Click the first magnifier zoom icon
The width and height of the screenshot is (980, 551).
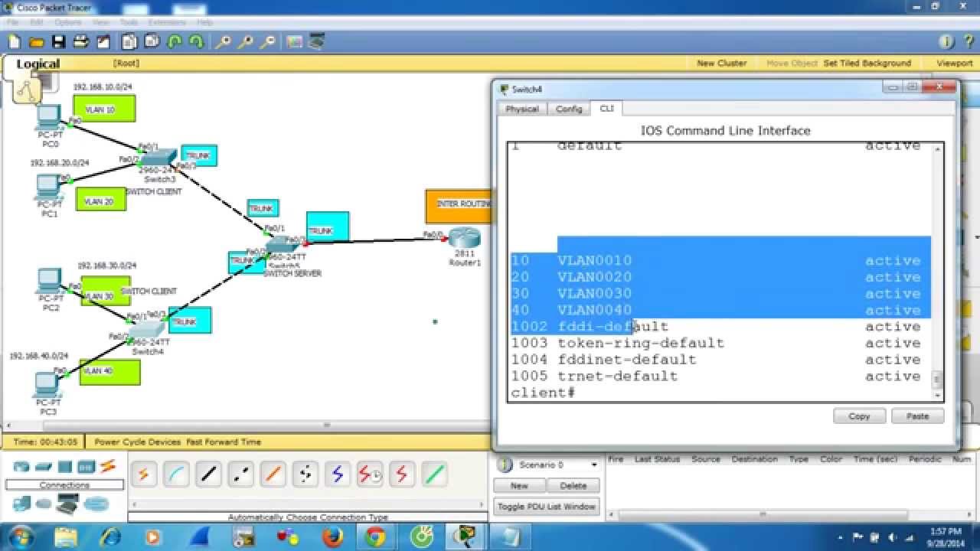(224, 42)
